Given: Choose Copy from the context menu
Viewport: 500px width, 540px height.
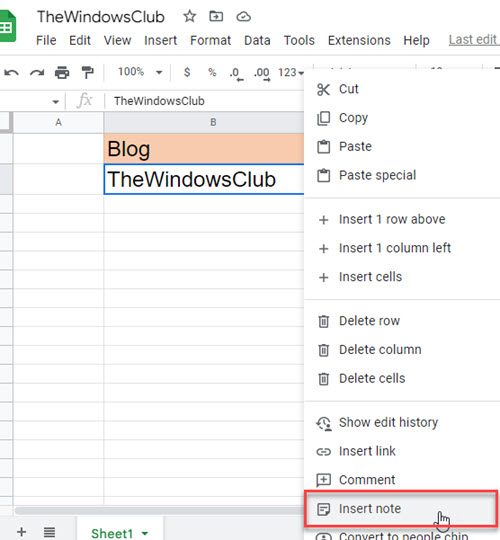Looking at the screenshot, I should [x=402, y=118].
